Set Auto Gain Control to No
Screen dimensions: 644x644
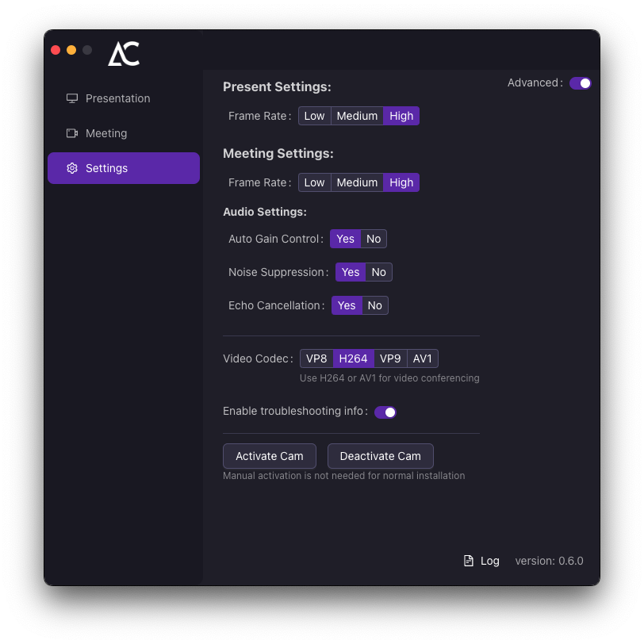374,239
